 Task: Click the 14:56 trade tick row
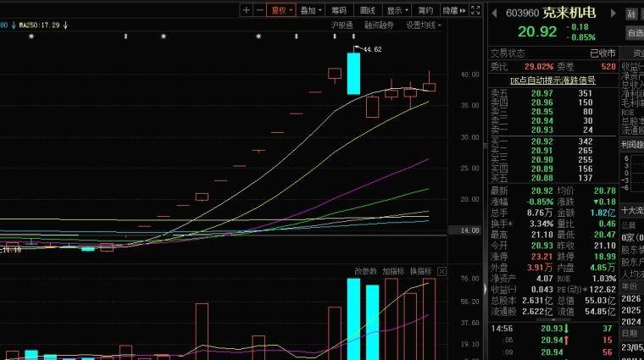click(x=552, y=329)
